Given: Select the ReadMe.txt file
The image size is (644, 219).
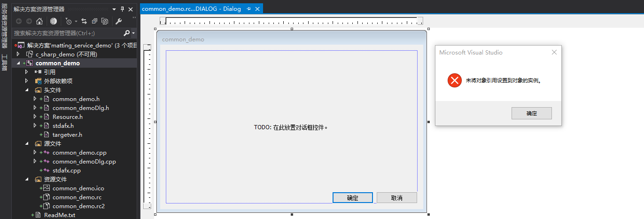Looking at the screenshot, I should click(60, 215).
